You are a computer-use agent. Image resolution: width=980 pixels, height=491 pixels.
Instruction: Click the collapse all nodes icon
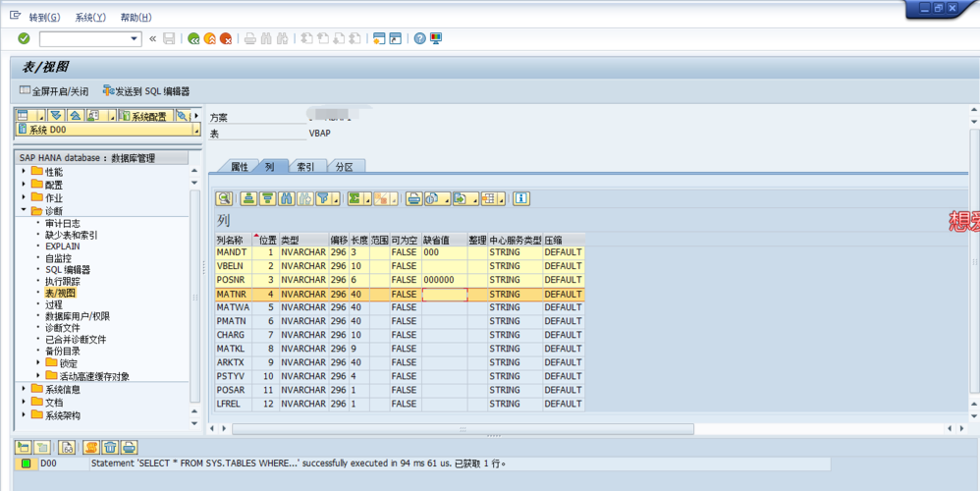(75, 116)
